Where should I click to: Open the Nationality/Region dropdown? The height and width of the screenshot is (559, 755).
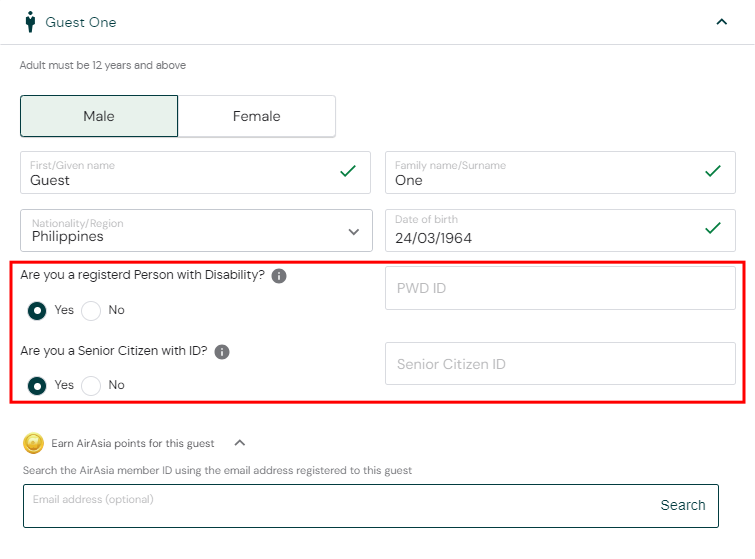tap(195, 231)
